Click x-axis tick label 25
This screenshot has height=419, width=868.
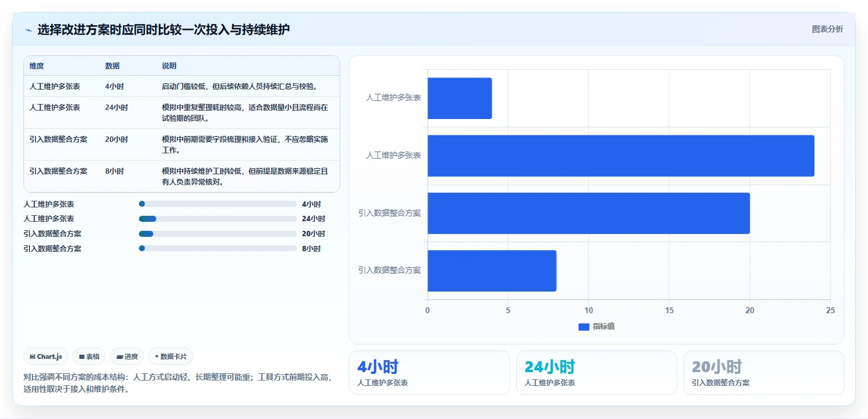831,310
